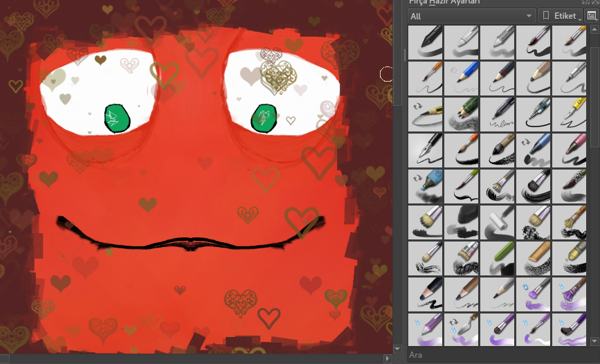Pick the brown-handled sumi ink brush preset
Viewport: 600px width, 364px height.
point(498,150)
